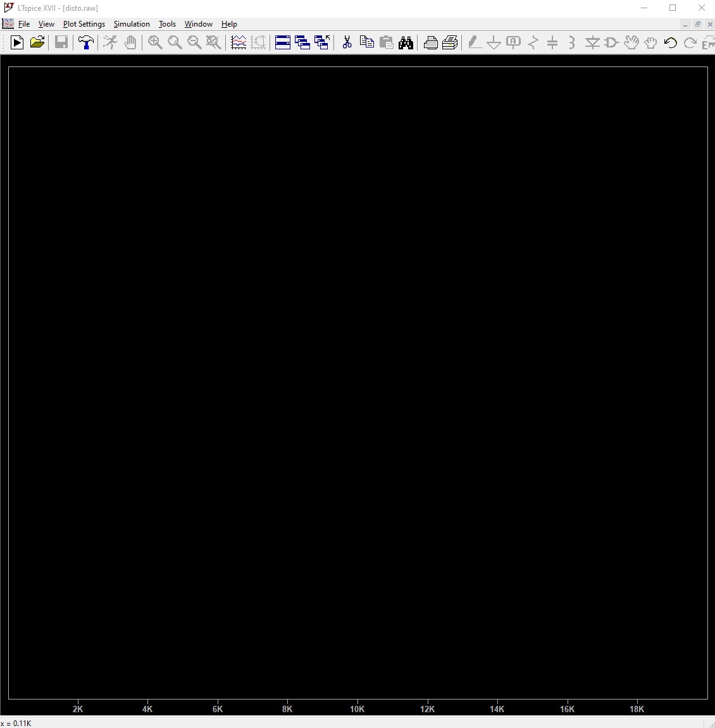Cascade windows using the overlapping icon
The height and width of the screenshot is (728, 715).
click(x=302, y=42)
